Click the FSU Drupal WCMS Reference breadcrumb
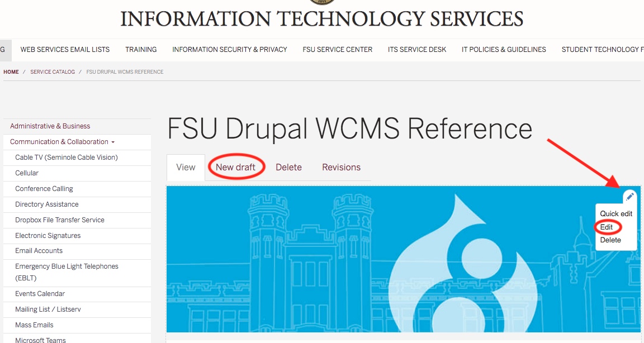Viewport: 644px width, 343px height. point(125,72)
